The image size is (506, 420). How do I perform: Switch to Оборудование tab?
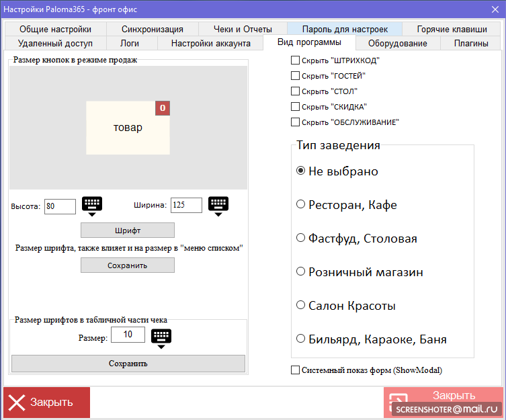[x=397, y=44]
